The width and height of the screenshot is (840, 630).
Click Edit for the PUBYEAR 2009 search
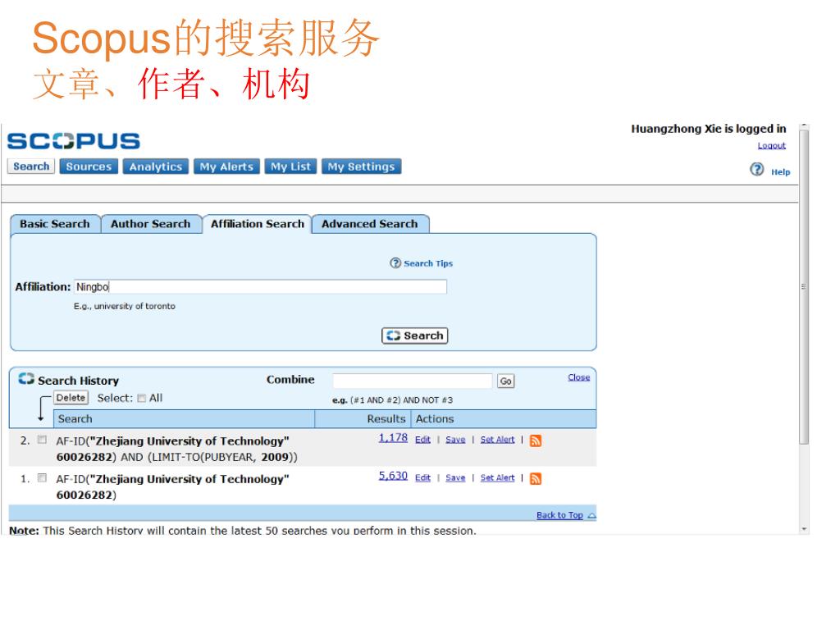click(422, 440)
